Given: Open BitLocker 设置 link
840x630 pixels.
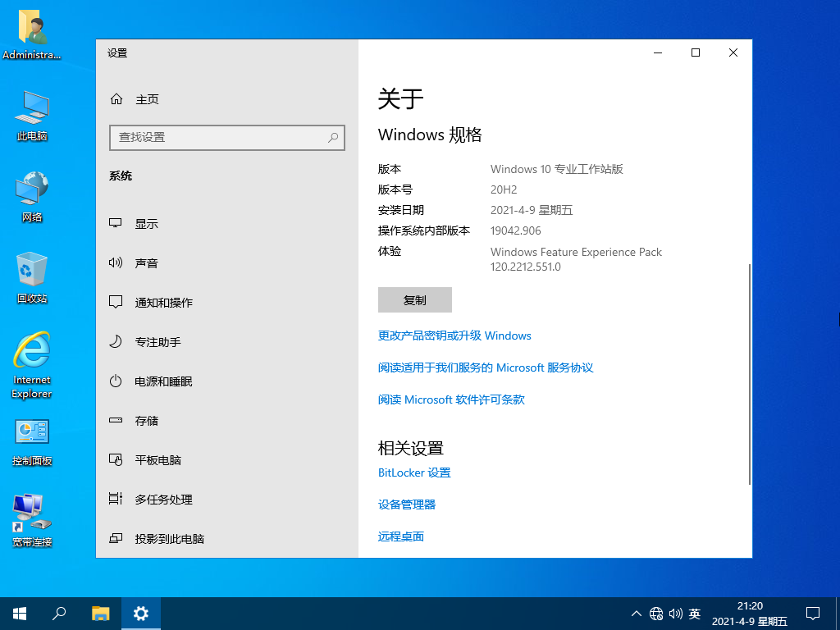Looking at the screenshot, I should click(414, 472).
